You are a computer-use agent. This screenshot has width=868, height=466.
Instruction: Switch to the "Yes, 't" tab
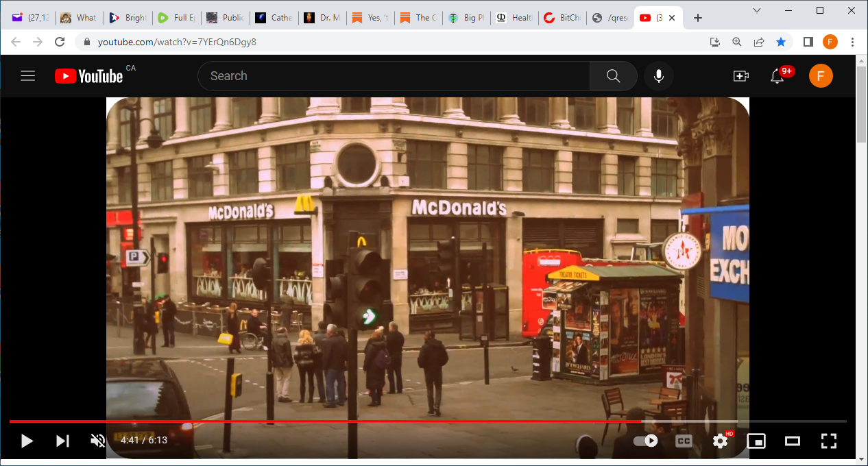[x=371, y=18]
